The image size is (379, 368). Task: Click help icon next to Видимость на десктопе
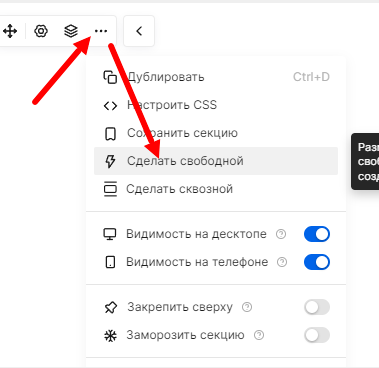pyautogui.click(x=281, y=234)
